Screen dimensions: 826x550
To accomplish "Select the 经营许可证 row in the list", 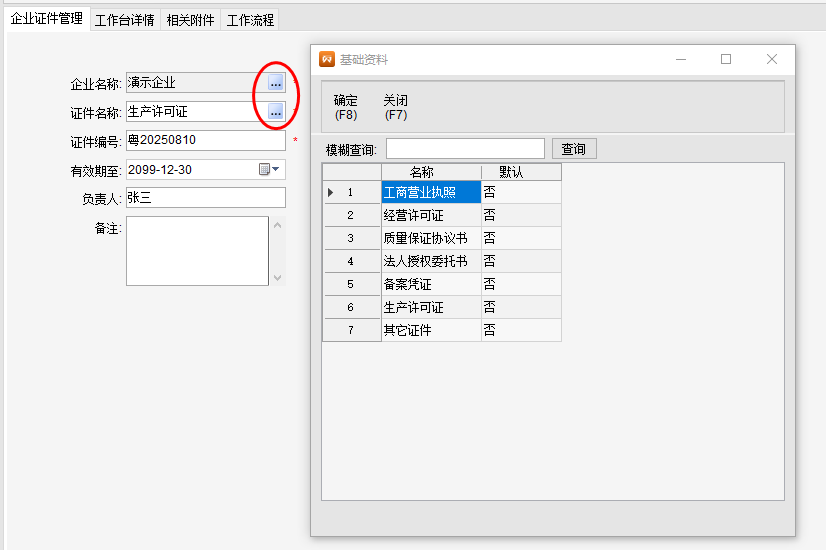I will 431,215.
